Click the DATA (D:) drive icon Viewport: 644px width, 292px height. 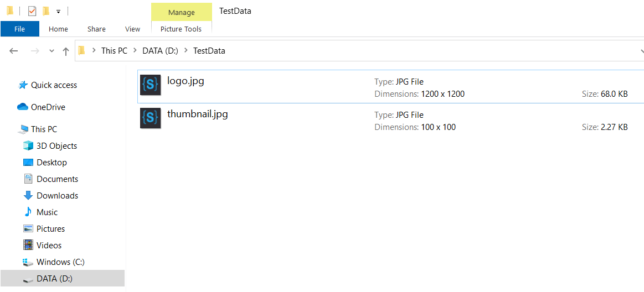[x=28, y=280]
